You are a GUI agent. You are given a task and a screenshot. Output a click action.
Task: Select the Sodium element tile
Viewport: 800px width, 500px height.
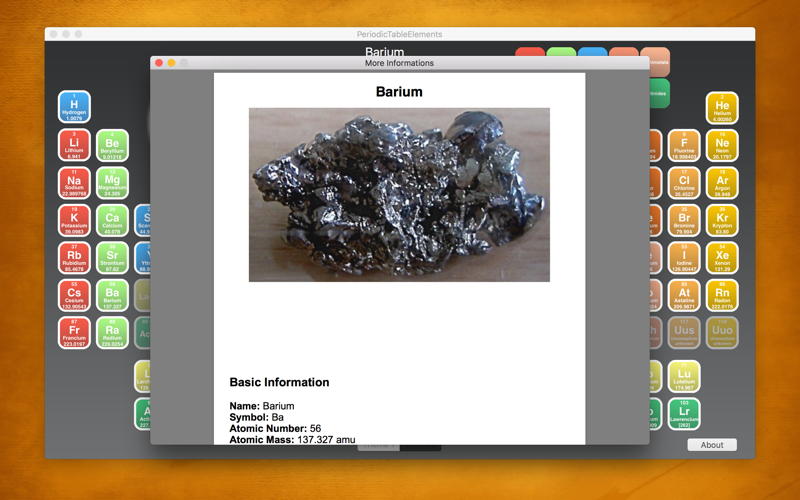[x=74, y=183]
